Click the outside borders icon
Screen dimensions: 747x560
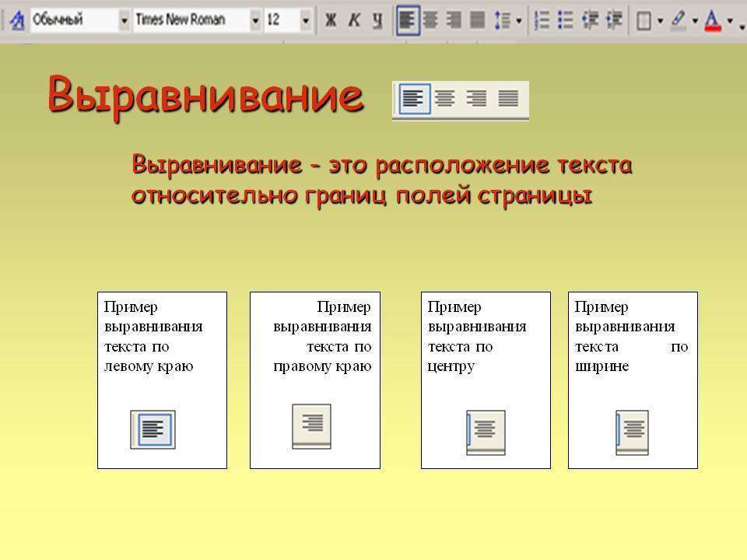click(644, 21)
